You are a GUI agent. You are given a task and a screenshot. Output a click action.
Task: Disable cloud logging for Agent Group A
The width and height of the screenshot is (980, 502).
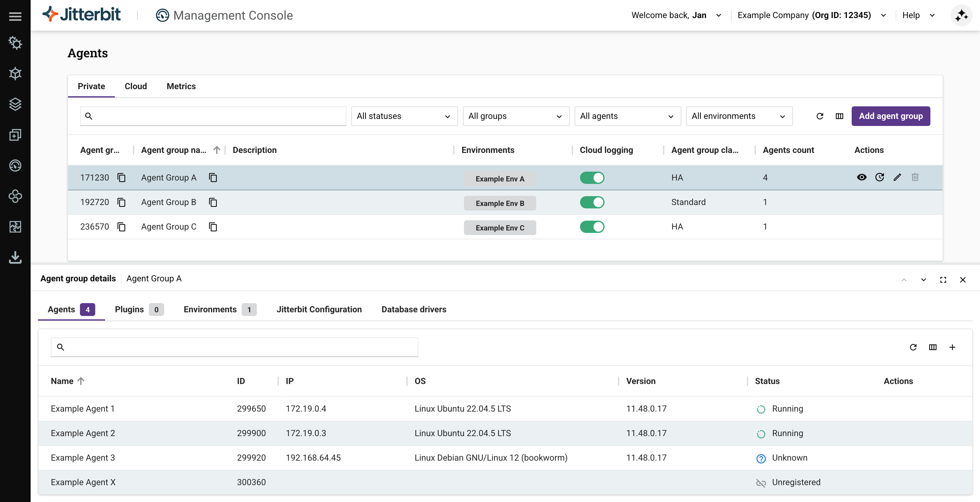[592, 178]
